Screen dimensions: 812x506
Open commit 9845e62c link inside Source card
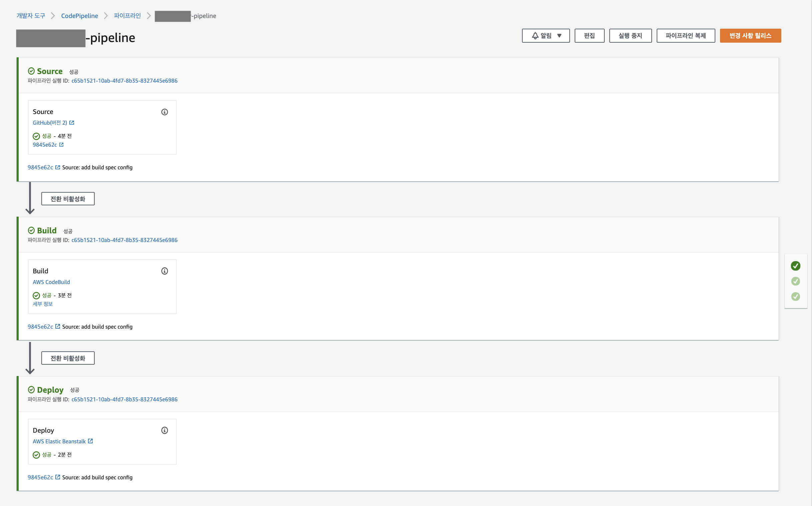[45, 145]
